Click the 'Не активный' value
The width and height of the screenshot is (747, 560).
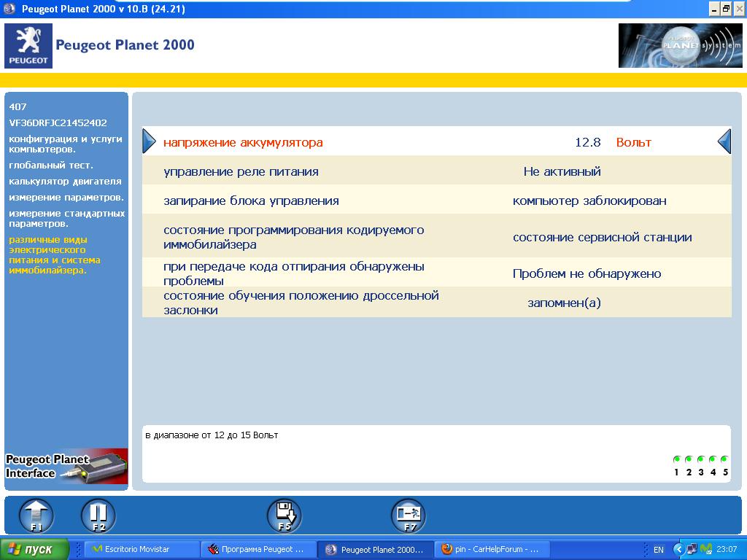coord(562,171)
